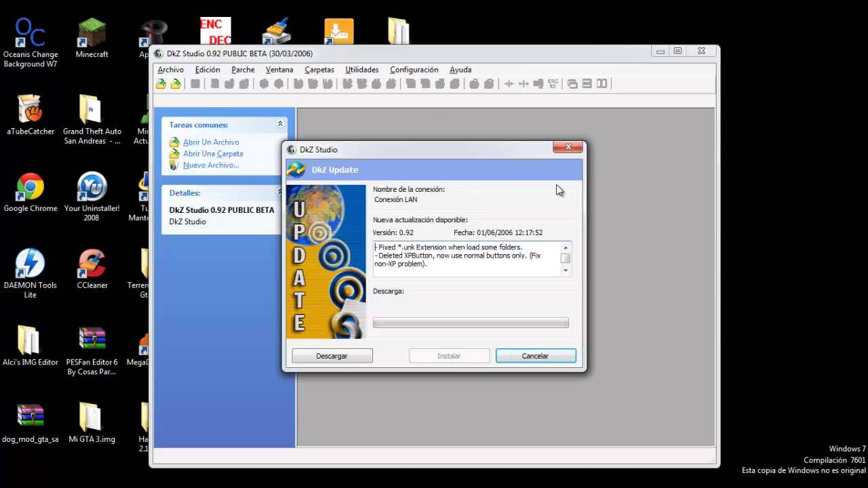Select the PESFan Editor 6 archive icon
868x488 pixels.
coord(92,351)
